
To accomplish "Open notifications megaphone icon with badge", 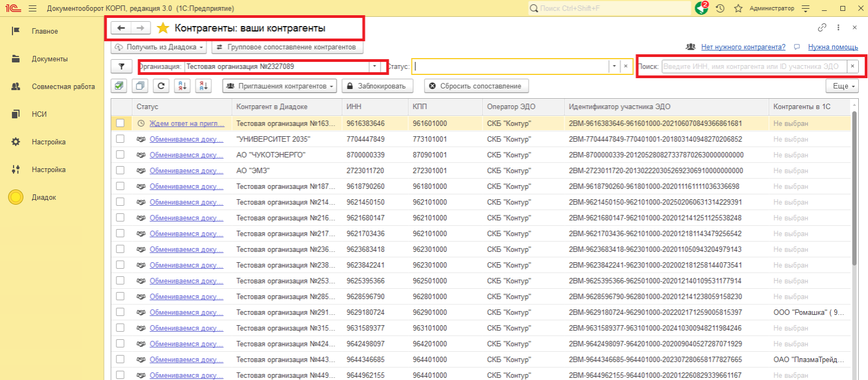I will point(701,8).
